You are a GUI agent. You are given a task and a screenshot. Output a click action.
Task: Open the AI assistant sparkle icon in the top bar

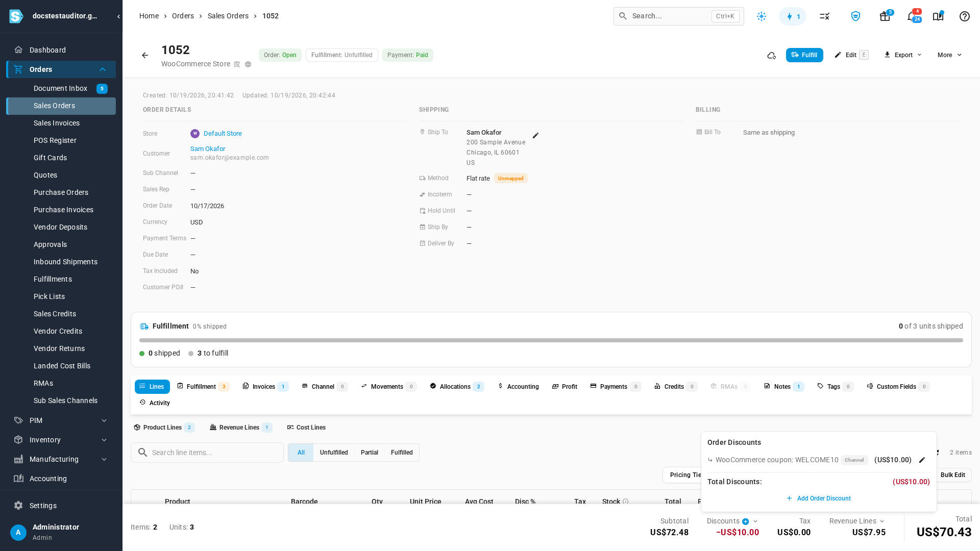pyautogui.click(x=762, y=16)
